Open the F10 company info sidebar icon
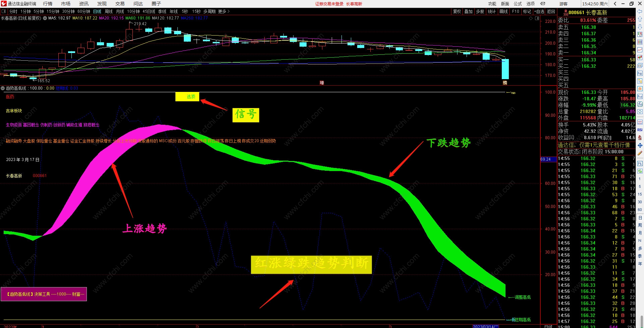 click(x=640, y=73)
